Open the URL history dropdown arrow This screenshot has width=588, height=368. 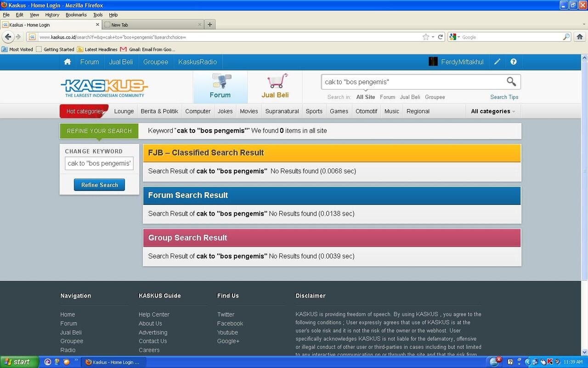[433, 37]
